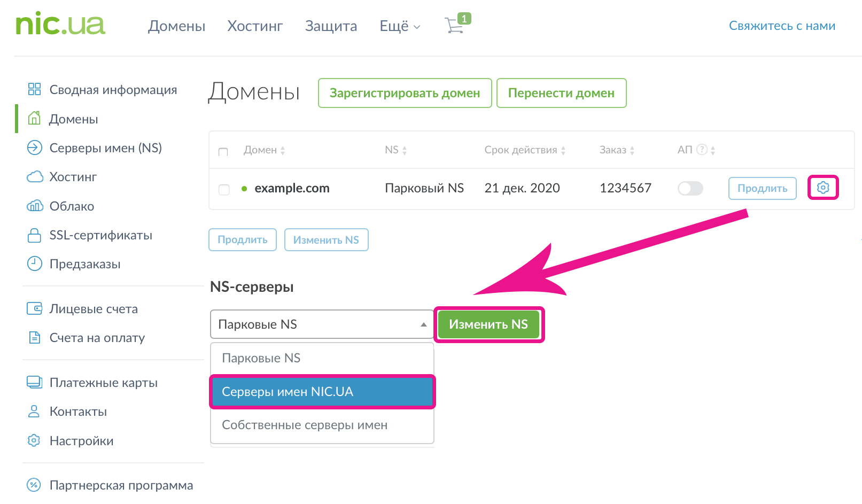
Task: Expand the Ещё menu in top navigation
Action: pos(399,26)
